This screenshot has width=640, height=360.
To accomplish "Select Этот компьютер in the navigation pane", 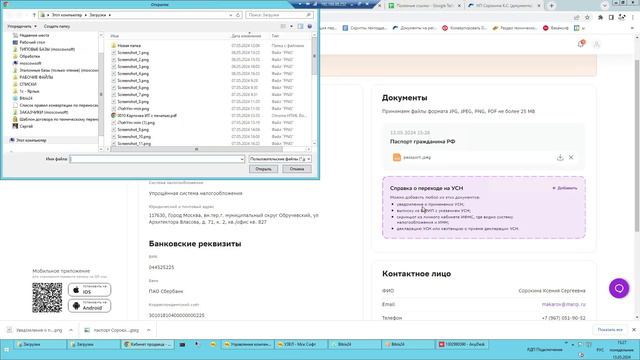I will (x=31, y=140).
